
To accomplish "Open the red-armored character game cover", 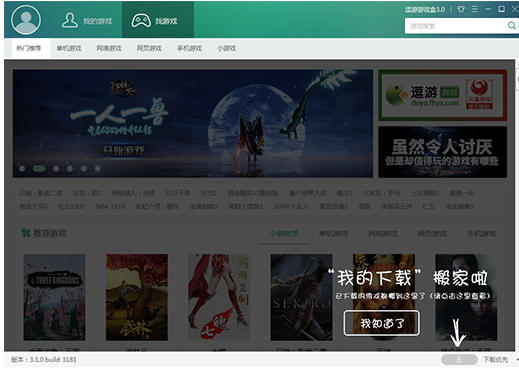I will 219,297.
